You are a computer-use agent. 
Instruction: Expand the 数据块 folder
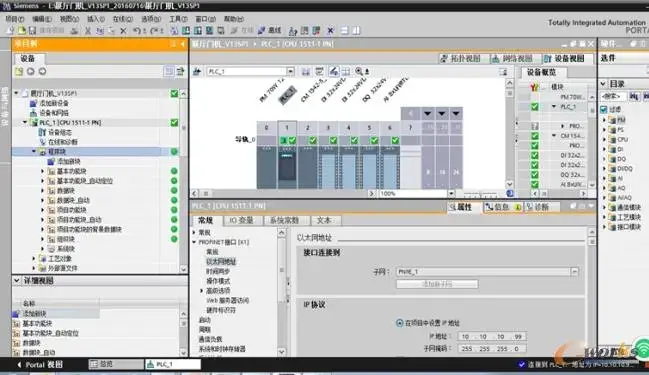point(42,190)
